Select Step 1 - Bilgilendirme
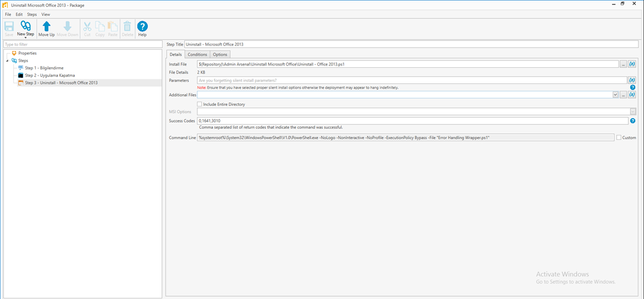The width and height of the screenshot is (644, 299). coord(44,68)
